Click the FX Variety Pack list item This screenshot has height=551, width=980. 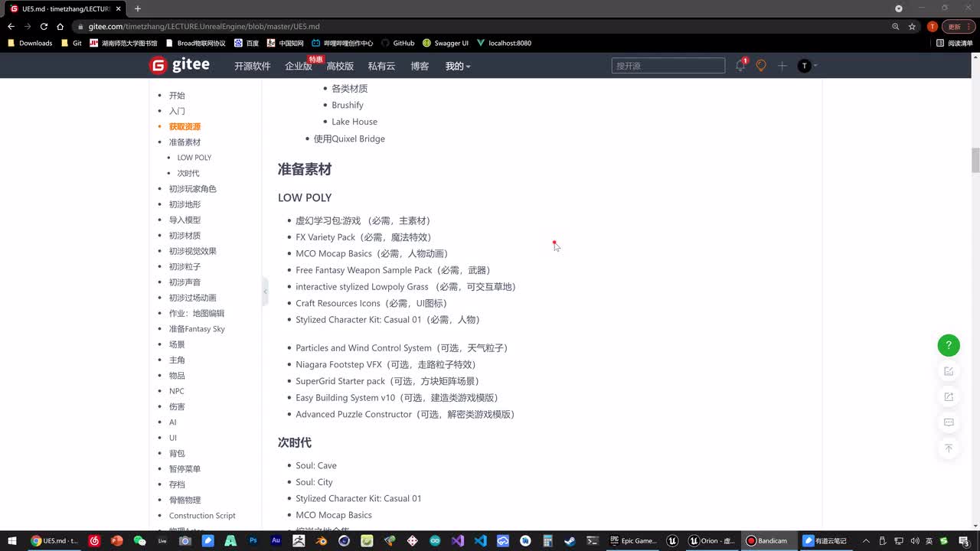click(x=364, y=237)
